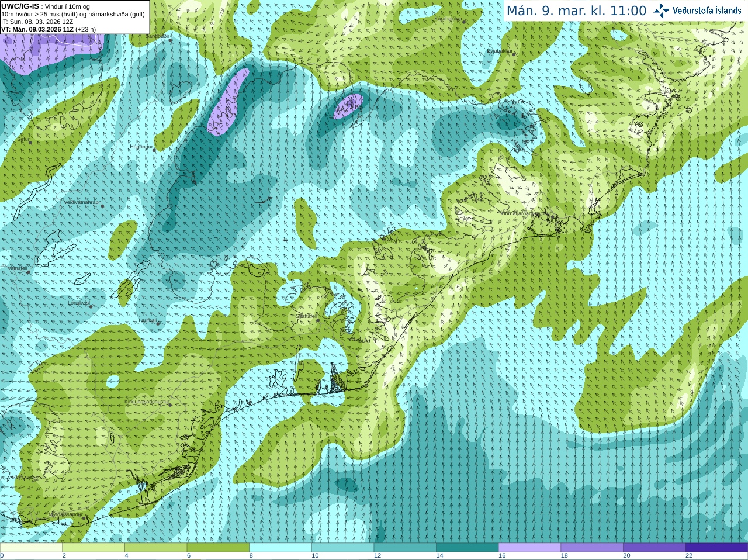
Task: Click legend scale value '22'
Action: [x=689, y=556]
